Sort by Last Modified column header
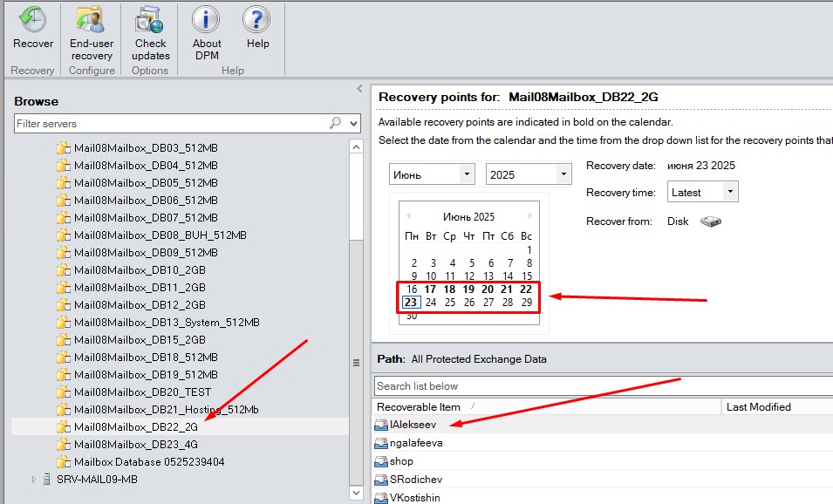833x504 pixels. click(758, 406)
